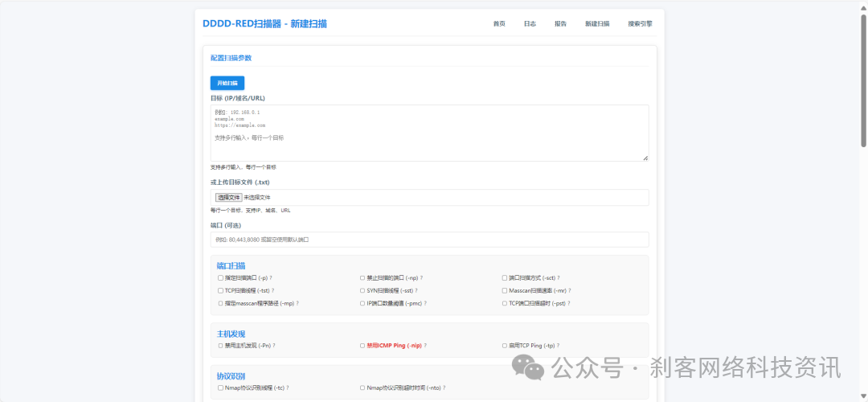
Task: Check the 端口扫描方式 (-sct) option
Action: tap(504, 278)
